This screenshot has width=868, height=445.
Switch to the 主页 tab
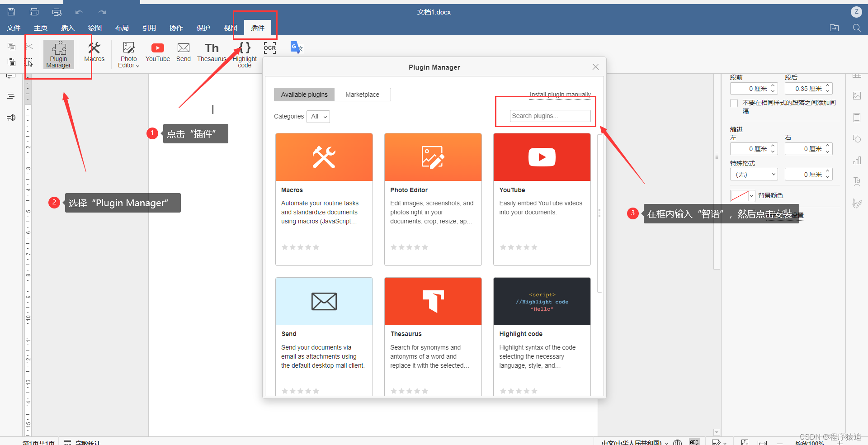tap(41, 28)
